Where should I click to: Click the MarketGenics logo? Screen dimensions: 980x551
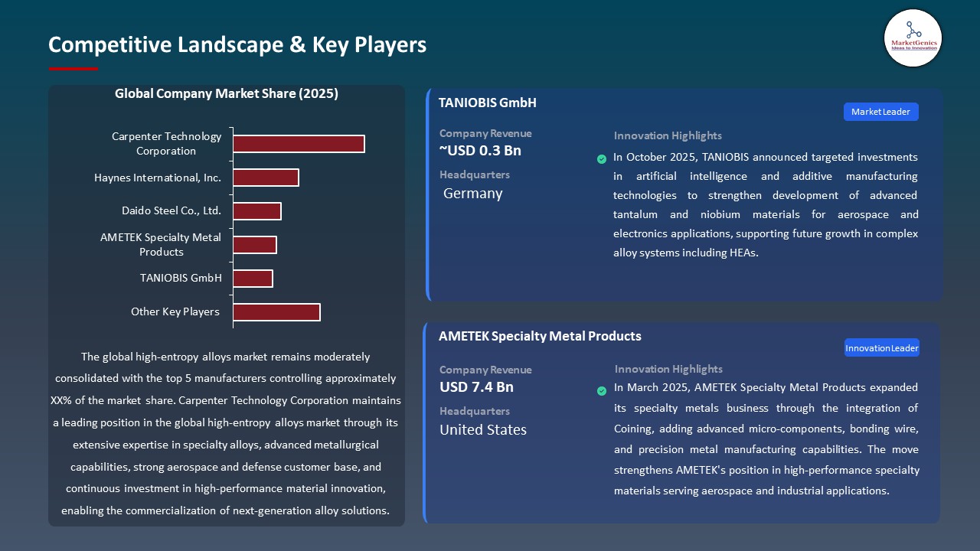point(913,38)
